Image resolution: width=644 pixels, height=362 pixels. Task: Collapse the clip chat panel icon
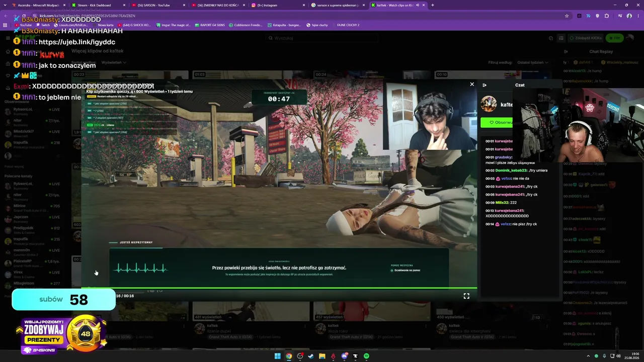(485, 85)
